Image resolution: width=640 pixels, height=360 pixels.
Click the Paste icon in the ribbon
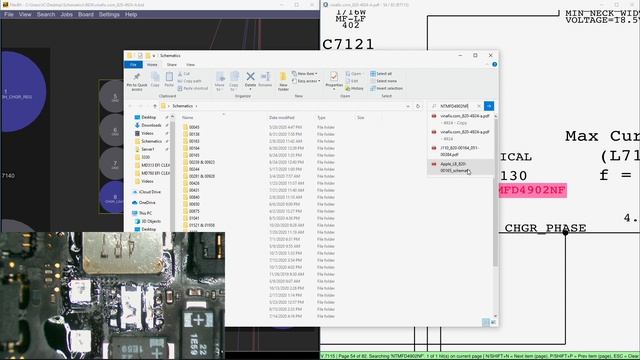[169, 77]
